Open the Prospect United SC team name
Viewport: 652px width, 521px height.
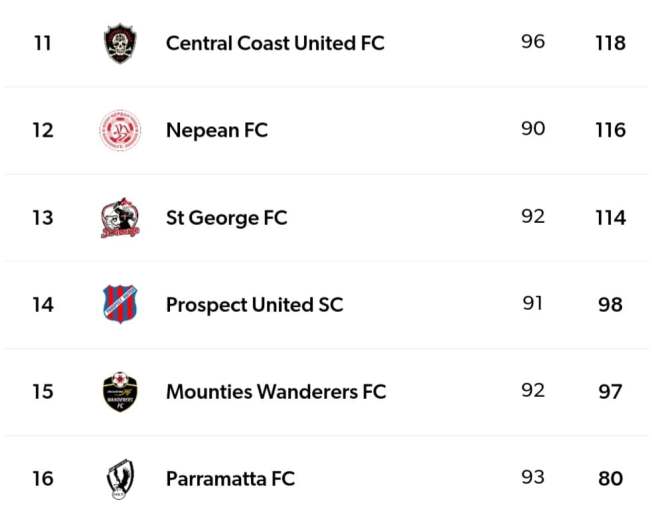click(x=254, y=304)
